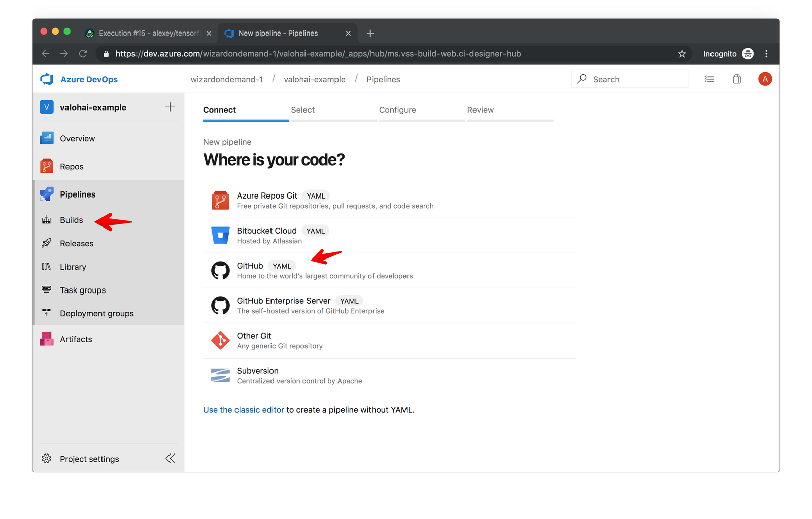Click the valohai-example project avatar V

click(x=47, y=107)
